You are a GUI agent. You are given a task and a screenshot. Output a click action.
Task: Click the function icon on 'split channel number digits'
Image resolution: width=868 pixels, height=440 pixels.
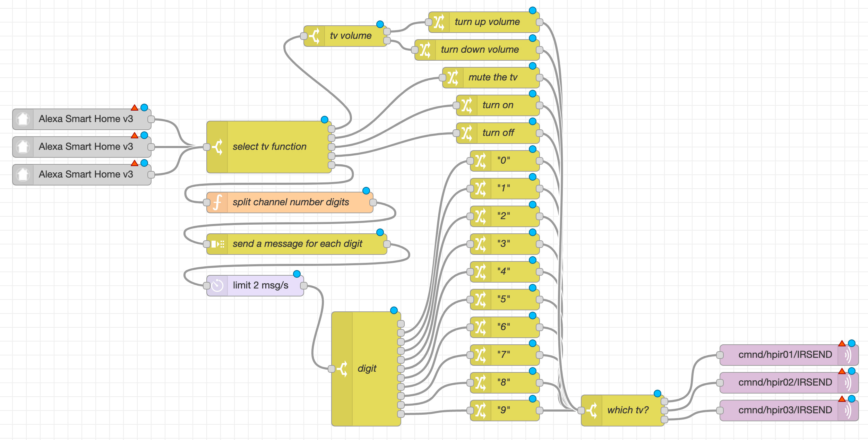[x=217, y=202]
